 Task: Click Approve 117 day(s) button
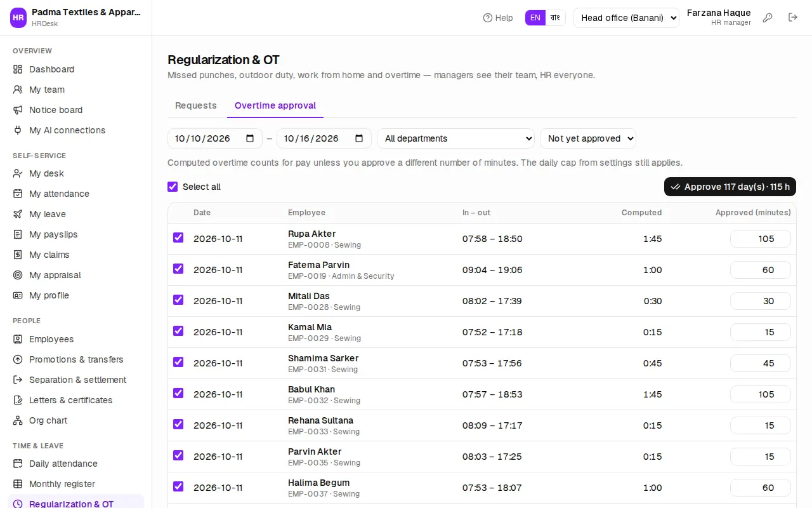tap(730, 187)
